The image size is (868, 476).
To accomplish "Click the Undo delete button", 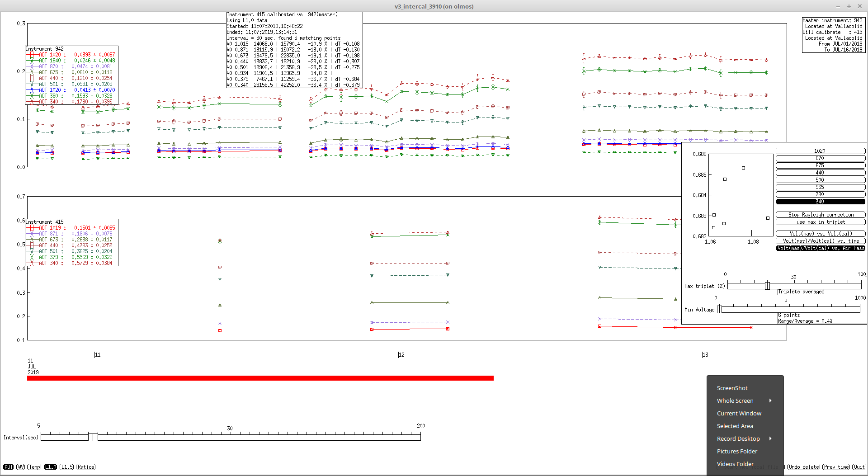I will click(804, 467).
